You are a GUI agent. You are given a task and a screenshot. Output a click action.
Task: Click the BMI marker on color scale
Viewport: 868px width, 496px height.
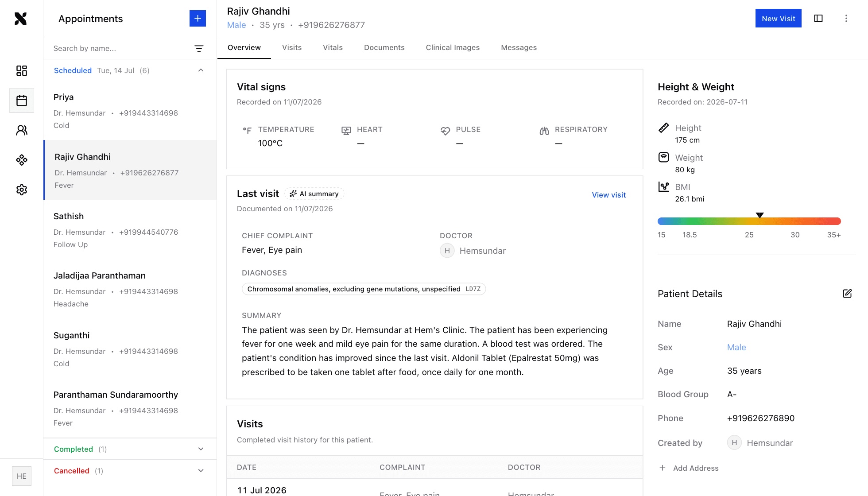[759, 215]
